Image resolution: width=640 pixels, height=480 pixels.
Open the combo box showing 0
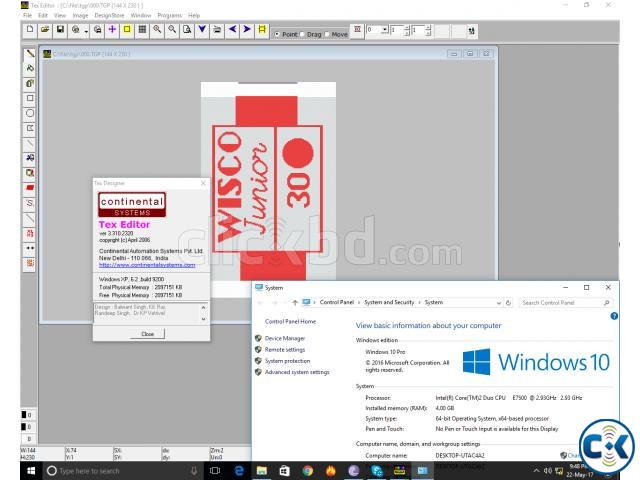coord(377,30)
